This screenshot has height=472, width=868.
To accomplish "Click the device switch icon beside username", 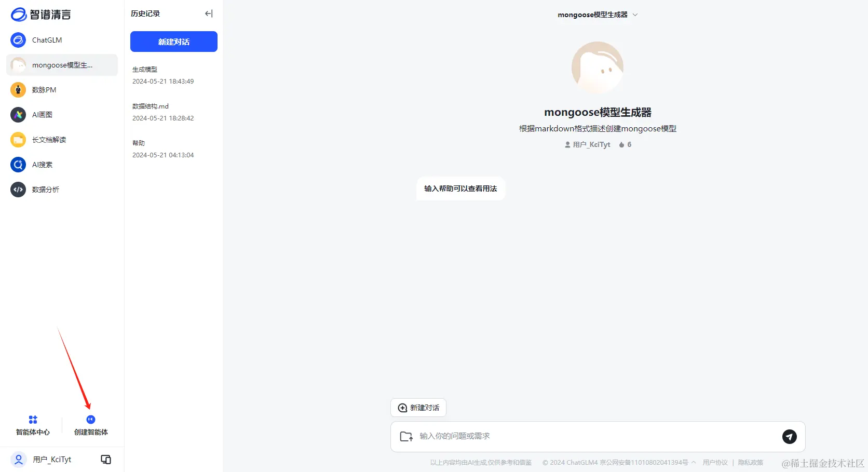I will (x=106, y=460).
